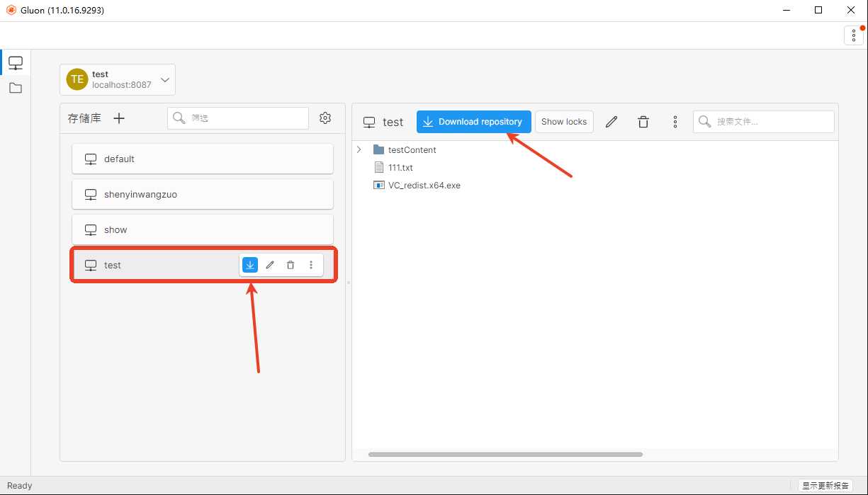Open repository list settings gear
This screenshot has width=868, height=495.
325,118
